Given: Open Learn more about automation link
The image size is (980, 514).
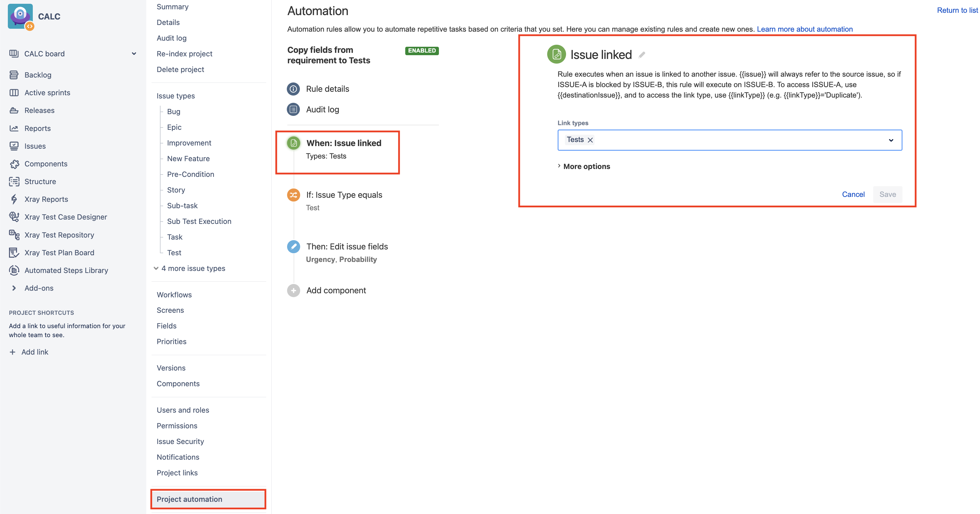Looking at the screenshot, I should pyautogui.click(x=804, y=29).
